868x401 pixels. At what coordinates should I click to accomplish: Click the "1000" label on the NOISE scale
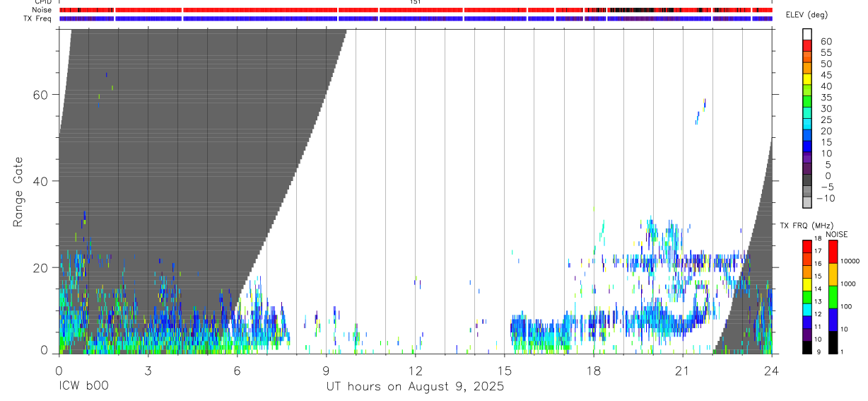click(x=849, y=284)
